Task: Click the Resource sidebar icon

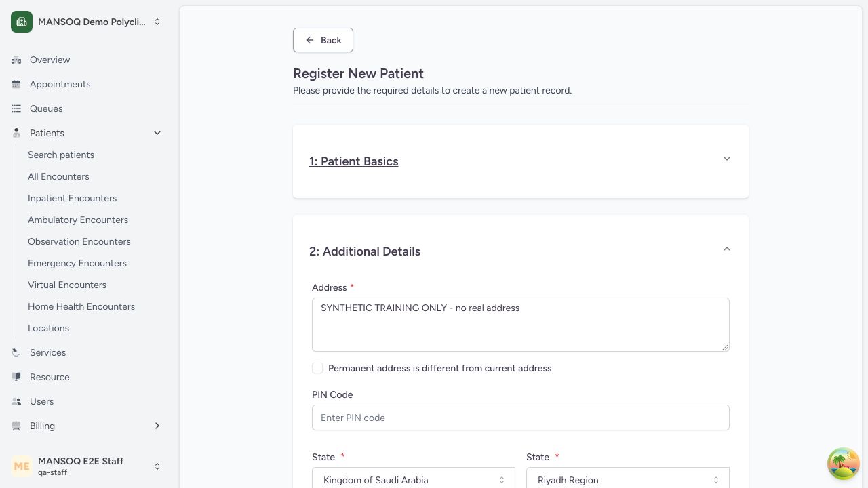Action: tap(16, 377)
